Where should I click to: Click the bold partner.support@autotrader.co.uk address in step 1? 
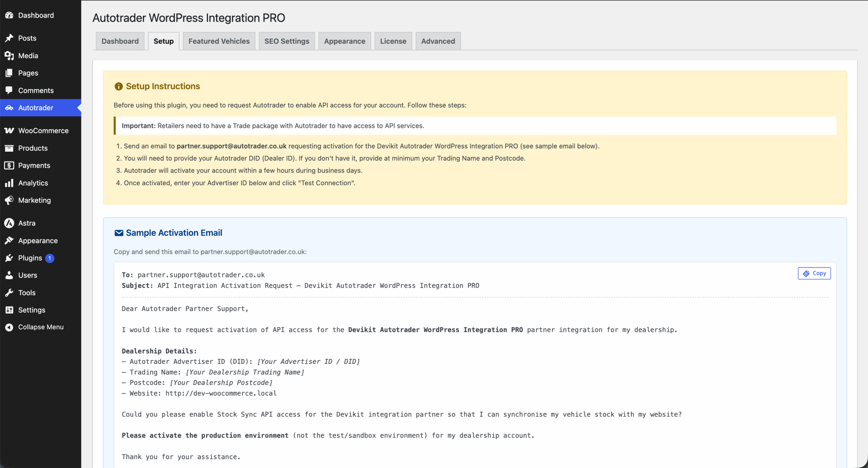click(x=232, y=146)
